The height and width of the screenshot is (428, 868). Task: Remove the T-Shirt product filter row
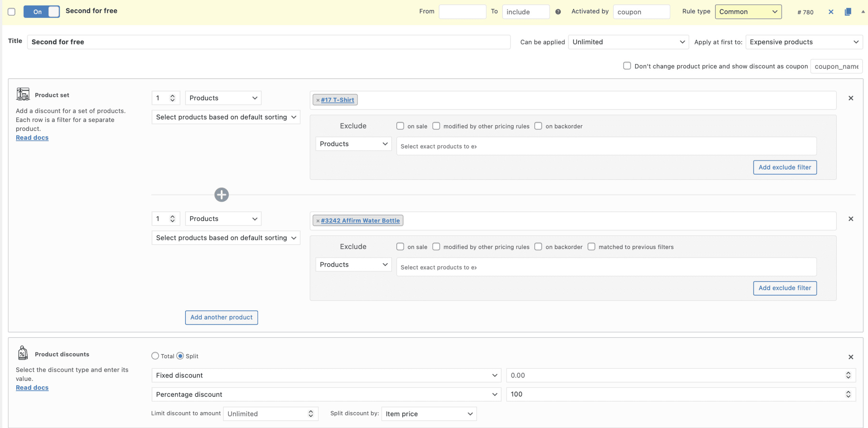[x=850, y=98]
